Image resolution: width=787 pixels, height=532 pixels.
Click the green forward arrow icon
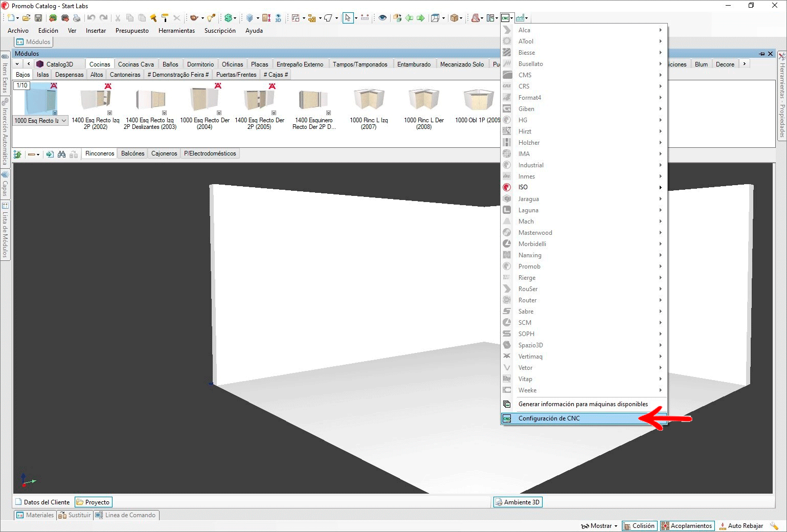(421, 18)
